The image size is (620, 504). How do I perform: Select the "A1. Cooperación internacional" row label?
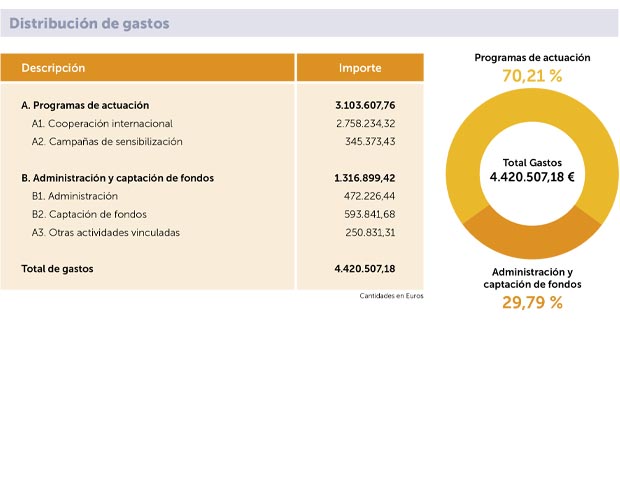coord(102,124)
